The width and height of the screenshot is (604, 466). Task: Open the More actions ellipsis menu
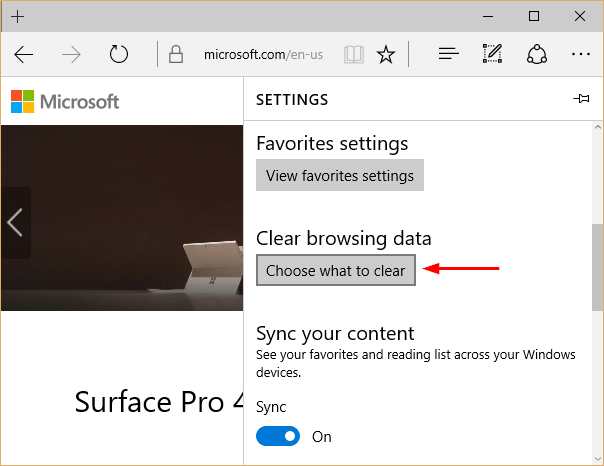tap(580, 55)
